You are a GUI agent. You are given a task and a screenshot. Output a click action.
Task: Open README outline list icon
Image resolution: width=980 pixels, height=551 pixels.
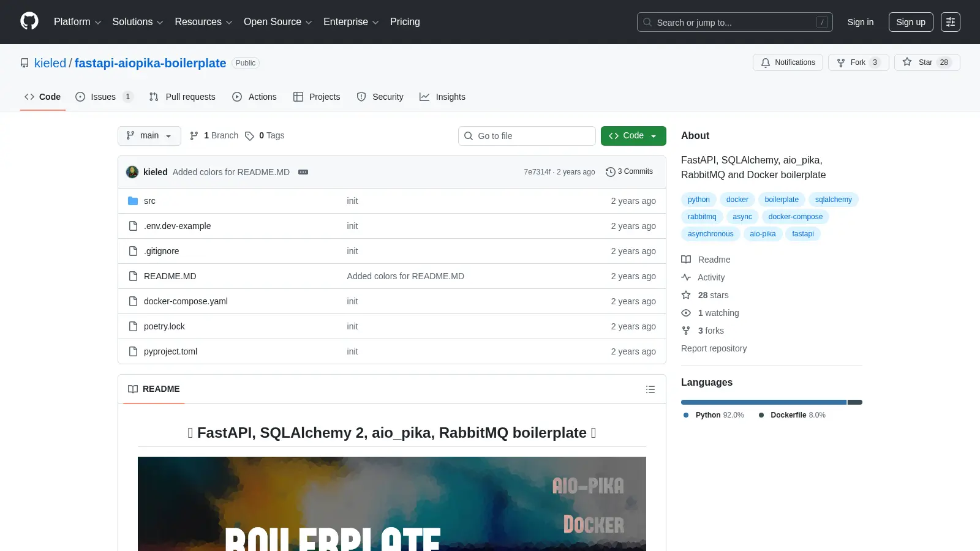click(x=650, y=389)
